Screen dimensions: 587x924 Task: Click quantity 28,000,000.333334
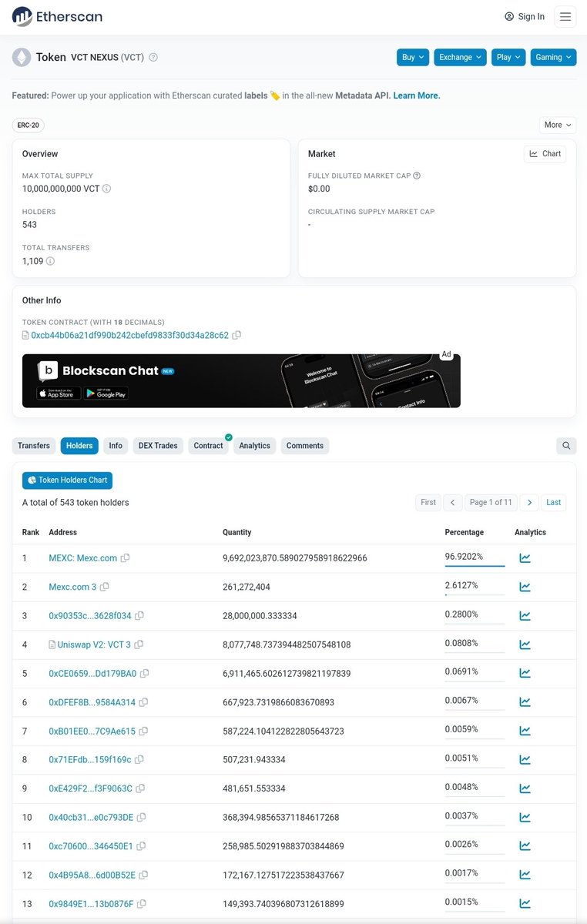tap(260, 616)
